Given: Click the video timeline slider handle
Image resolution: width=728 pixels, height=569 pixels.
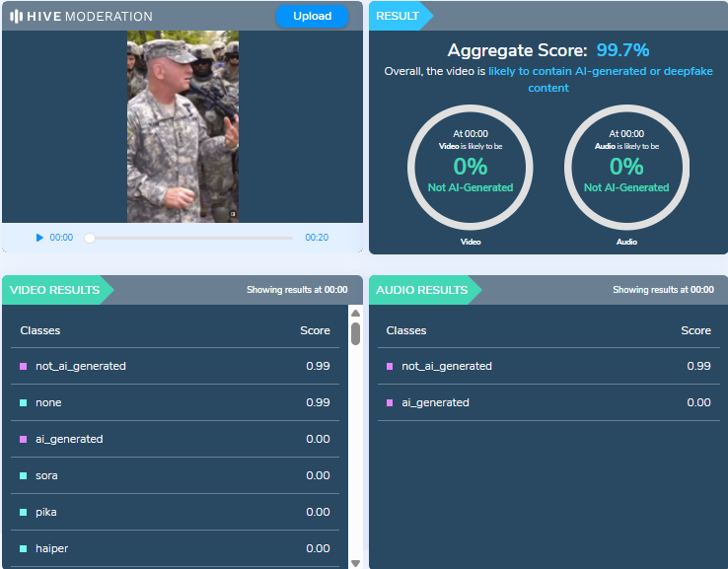Looking at the screenshot, I should click(90, 238).
